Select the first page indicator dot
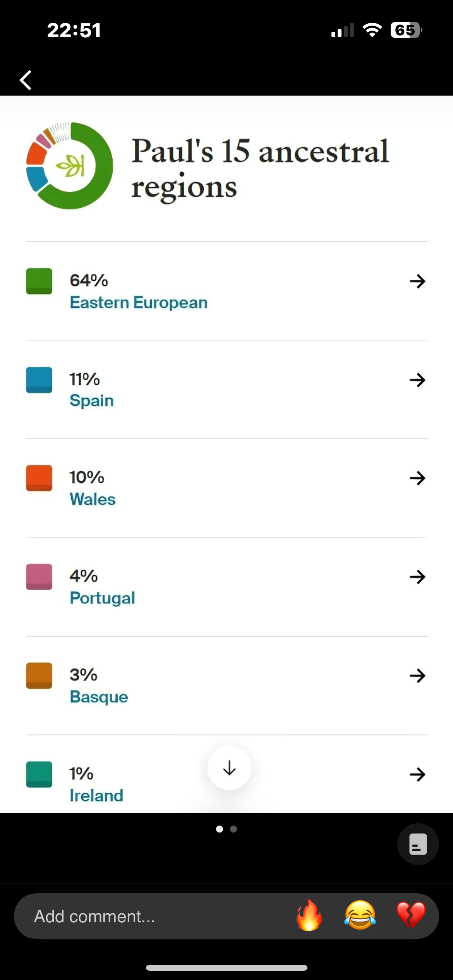Image resolution: width=453 pixels, height=980 pixels. tap(220, 829)
